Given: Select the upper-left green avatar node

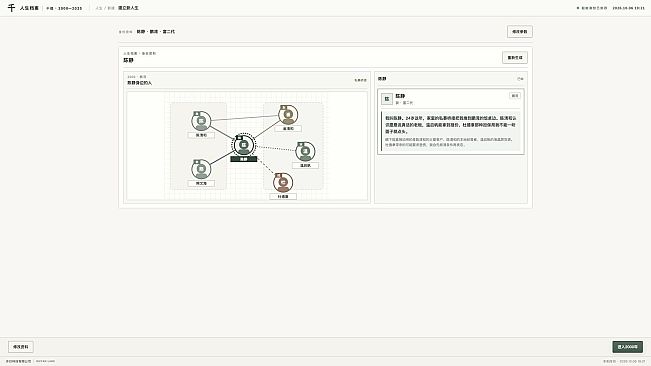Looking at the screenshot, I should (201, 121).
